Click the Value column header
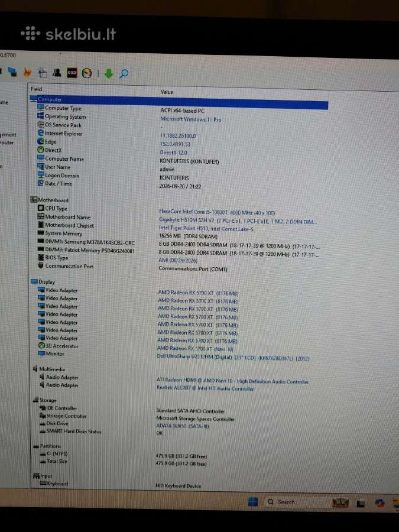This screenshot has height=532, width=399. pyautogui.click(x=167, y=92)
